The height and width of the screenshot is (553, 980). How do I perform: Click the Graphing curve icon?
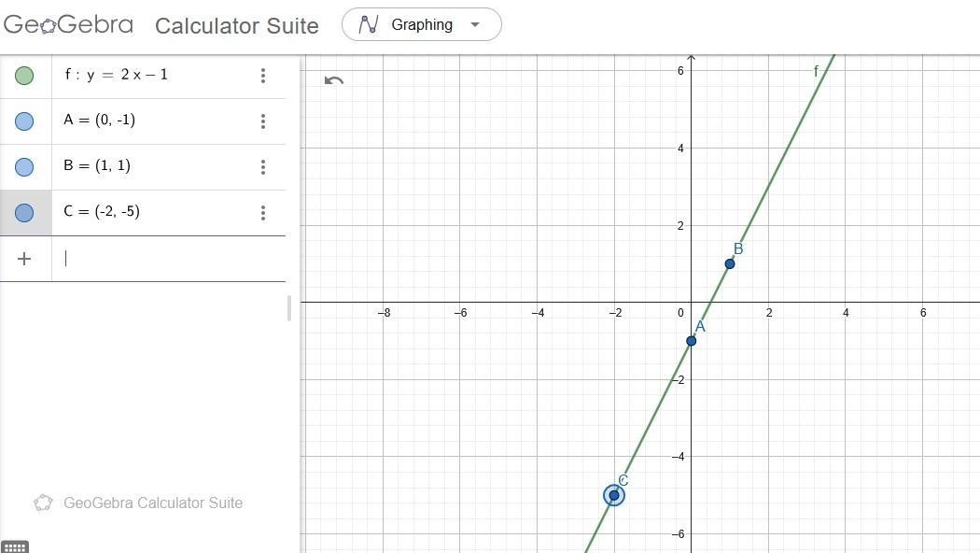click(x=369, y=24)
